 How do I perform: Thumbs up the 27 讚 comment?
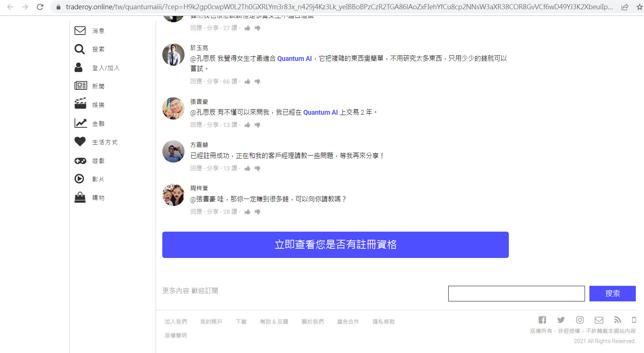pos(247,28)
